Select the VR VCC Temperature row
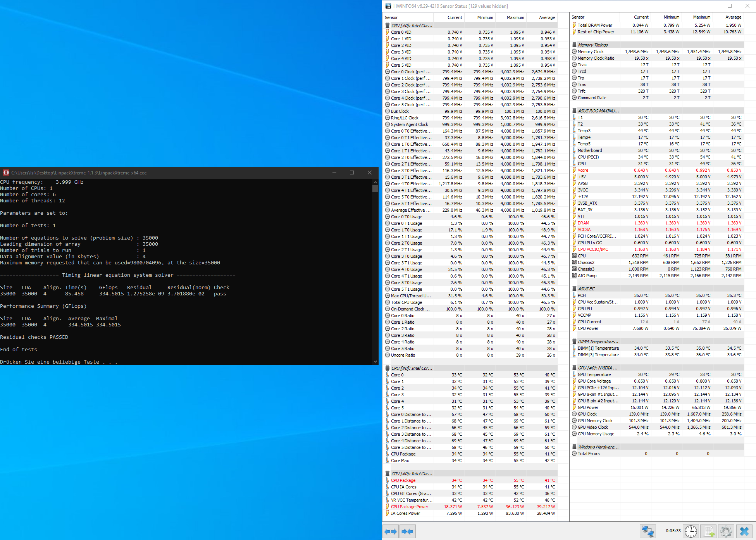This screenshot has height=540, width=756. [470, 500]
